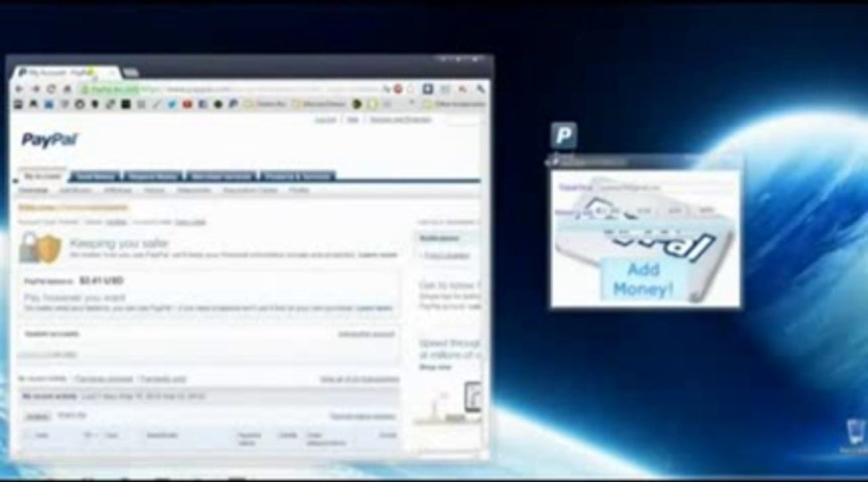Select the My Account browser tab
The width and height of the screenshot is (868, 482).
(64, 72)
